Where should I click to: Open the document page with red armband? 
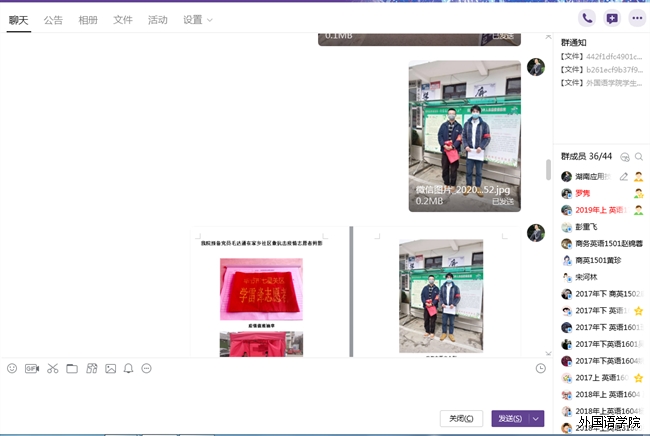click(x=269, y=292)
